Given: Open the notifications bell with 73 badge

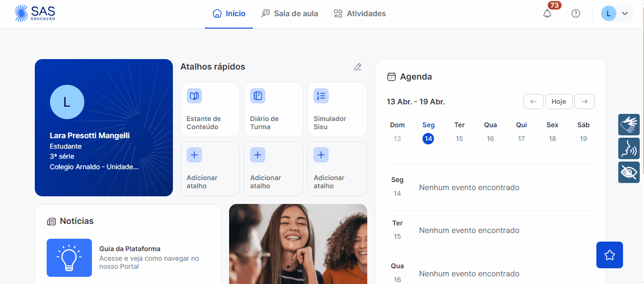Looking at the screenshot, I should pyautogui.click(x=547, y=13).
